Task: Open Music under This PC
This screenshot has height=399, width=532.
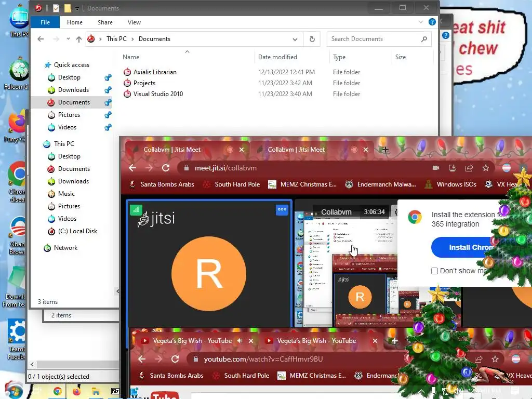Action: (66, 194)
